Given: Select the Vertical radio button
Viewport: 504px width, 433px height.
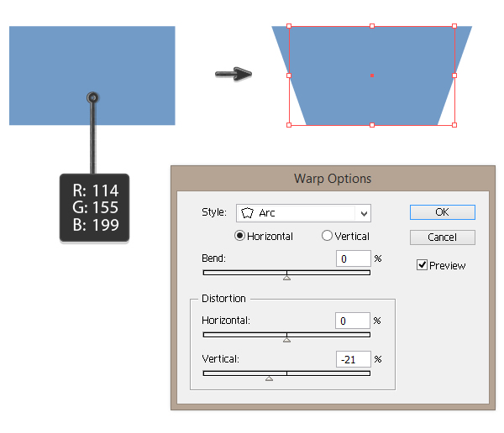Looking at the screenshot, I should pyautogui.click(x=327, y=237).
